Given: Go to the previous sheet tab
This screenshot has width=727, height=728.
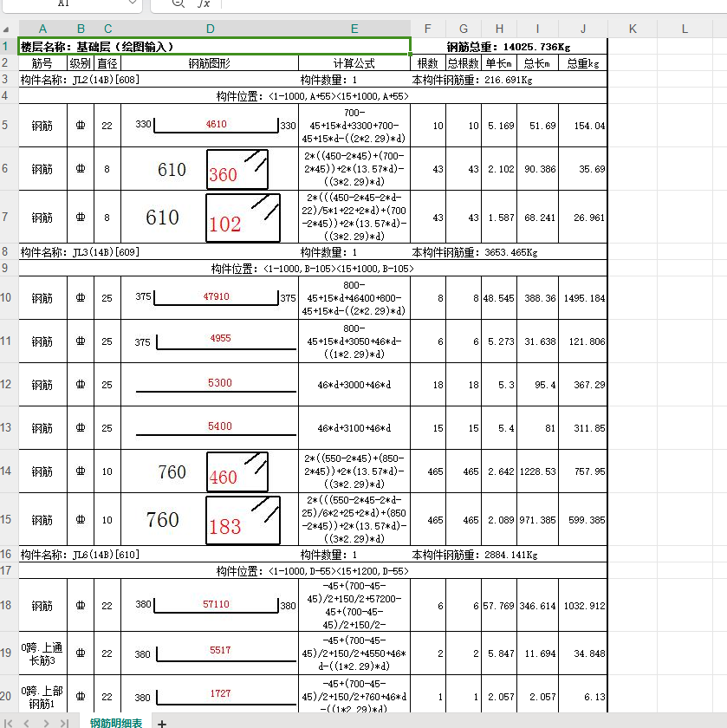Looking at the screenshot, I should pos(27,723).
